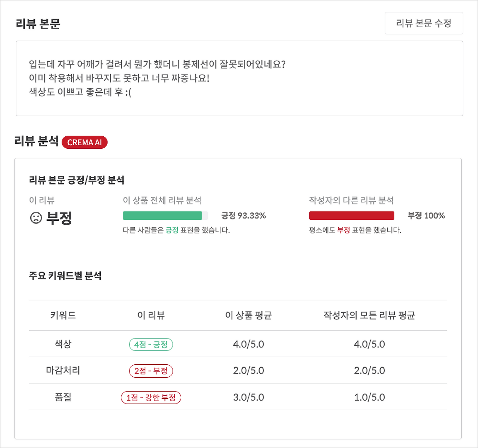Image resolution: width=478 pixels, height=448 pixels.
Task: Expand the 리뷰 본문 긍정/부정 분석 section
Action: click(x=78, y=180)
